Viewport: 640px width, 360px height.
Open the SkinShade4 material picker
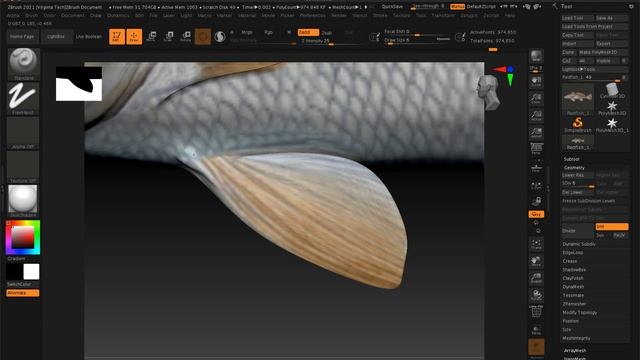click(x=23, y=201)
